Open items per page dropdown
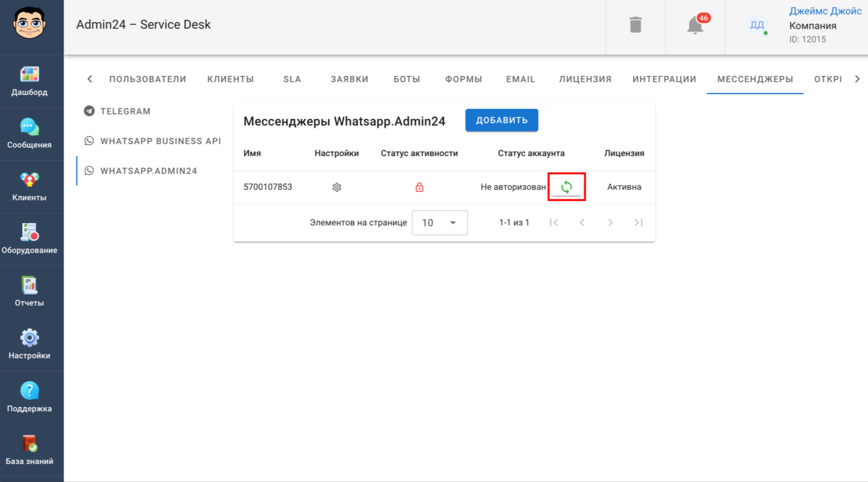This screenshot has height=482, width=868. click(440, 223)
